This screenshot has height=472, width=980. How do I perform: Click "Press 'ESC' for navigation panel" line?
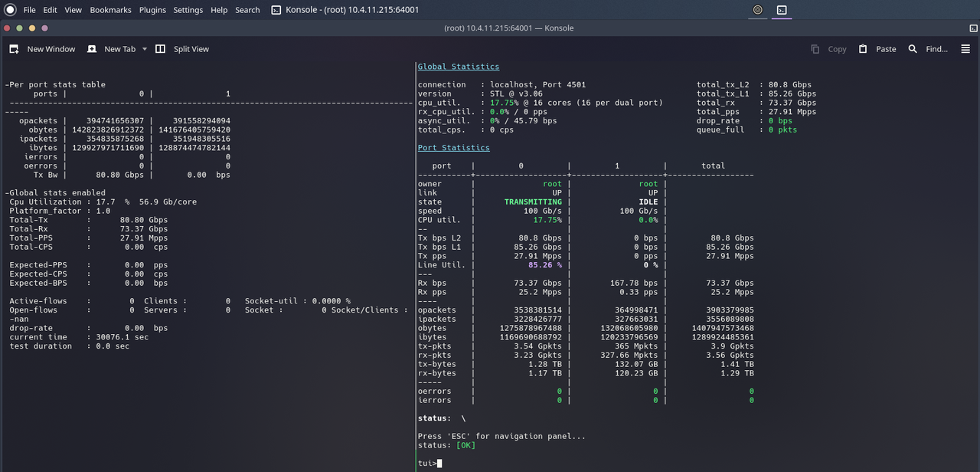tap(501, 437)
